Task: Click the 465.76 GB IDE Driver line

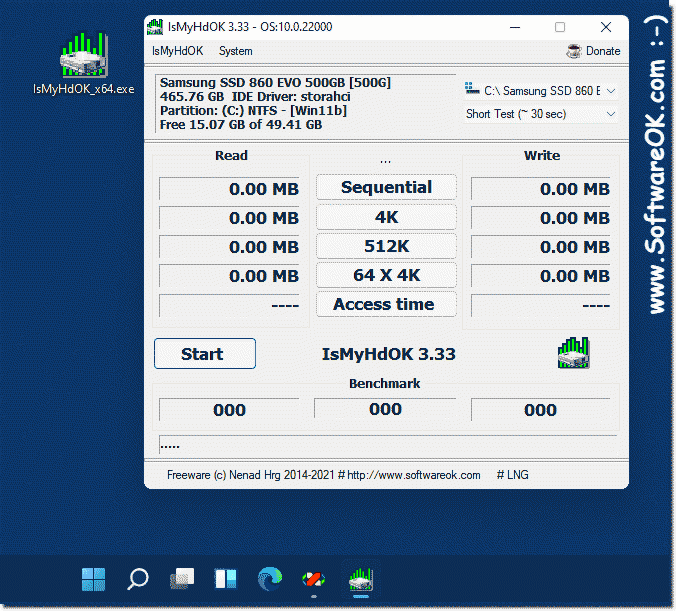Action: 255,96
